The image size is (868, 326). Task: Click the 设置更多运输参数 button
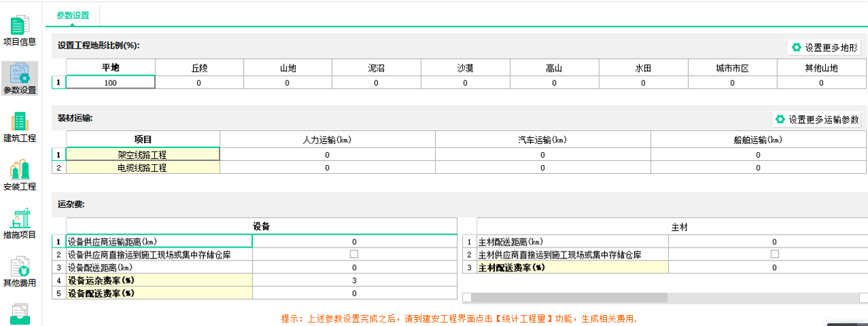tap(817, 119)
